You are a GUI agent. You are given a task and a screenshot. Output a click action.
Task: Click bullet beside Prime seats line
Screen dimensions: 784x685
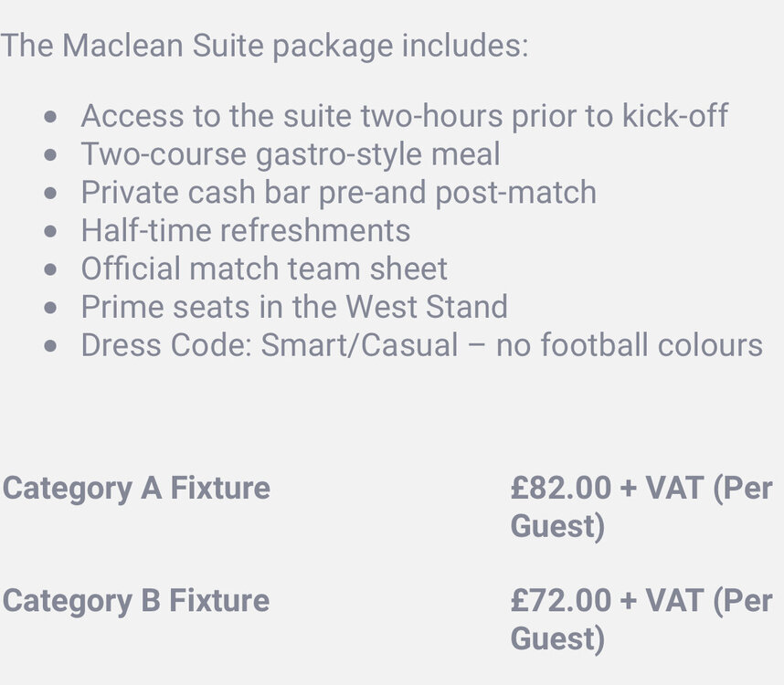50,308
